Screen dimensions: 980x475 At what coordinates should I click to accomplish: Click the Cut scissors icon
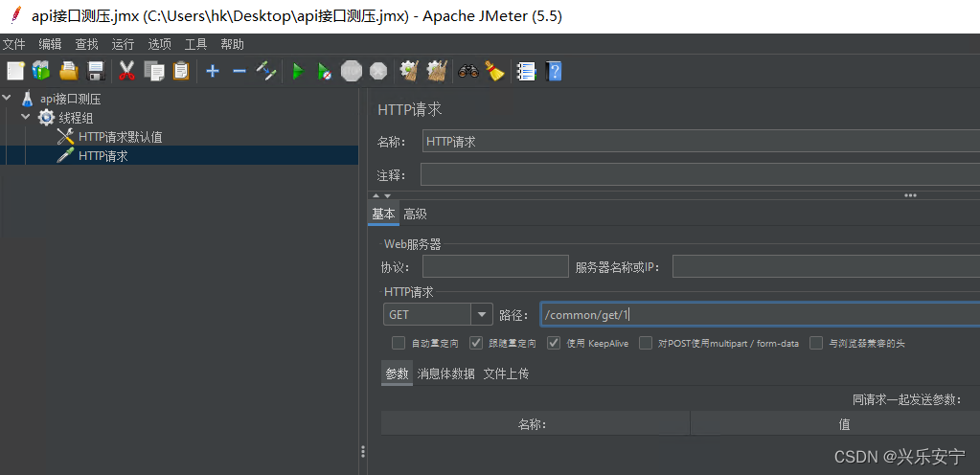click(x=126, y=71)
